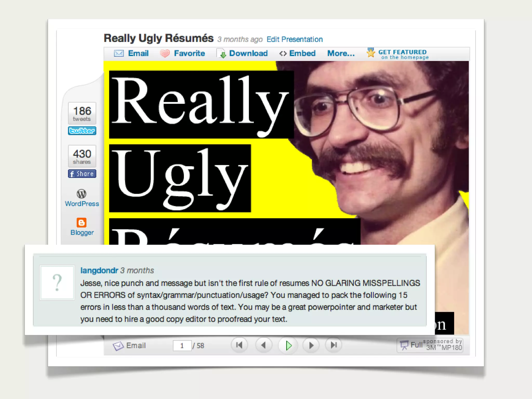The image size is (532, 399).
Task: Post to WordPress using its icon
Action: (82, 194)
